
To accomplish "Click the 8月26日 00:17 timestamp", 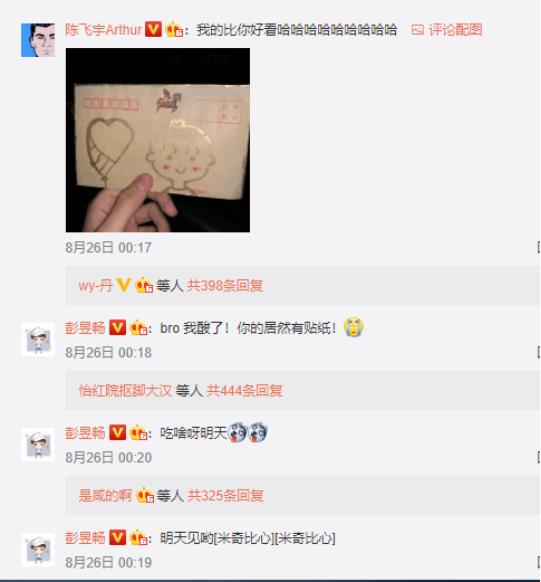I will (108, 248).
